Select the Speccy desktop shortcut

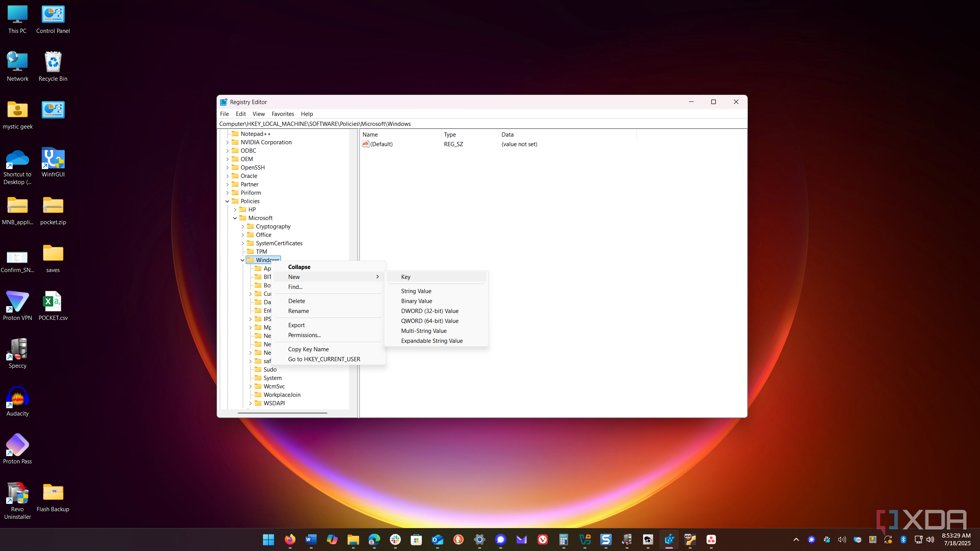[x=17, y=354]
